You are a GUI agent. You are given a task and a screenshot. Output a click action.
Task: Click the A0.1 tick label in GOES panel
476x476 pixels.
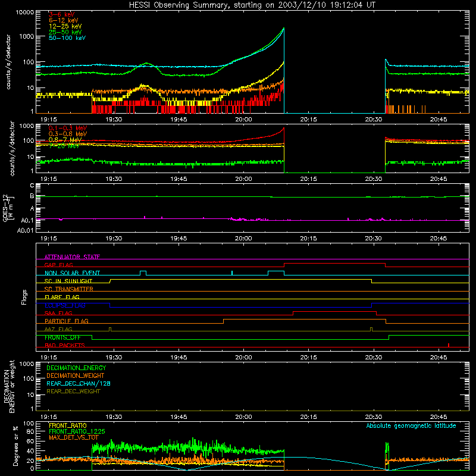(27, 220)
